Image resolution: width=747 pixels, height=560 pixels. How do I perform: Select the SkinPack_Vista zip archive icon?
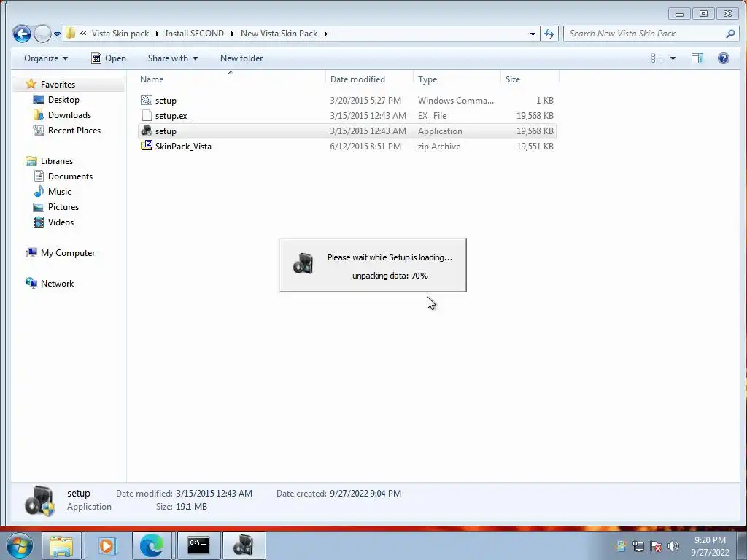point(146,146)
